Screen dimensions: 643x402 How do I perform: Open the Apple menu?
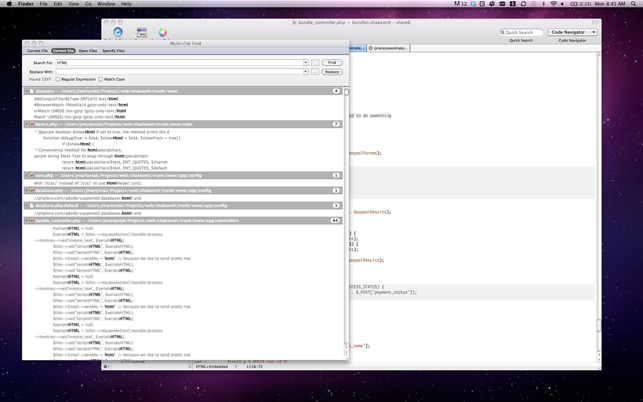[9, 4]
